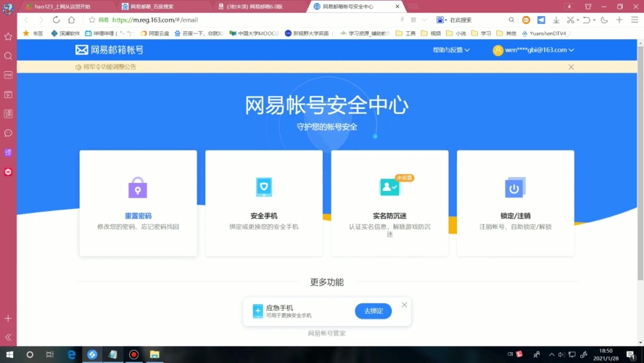Open sidebar favorites star icon
The height and width of the screenshot is (363, 644).
click(x=8, y=36)
